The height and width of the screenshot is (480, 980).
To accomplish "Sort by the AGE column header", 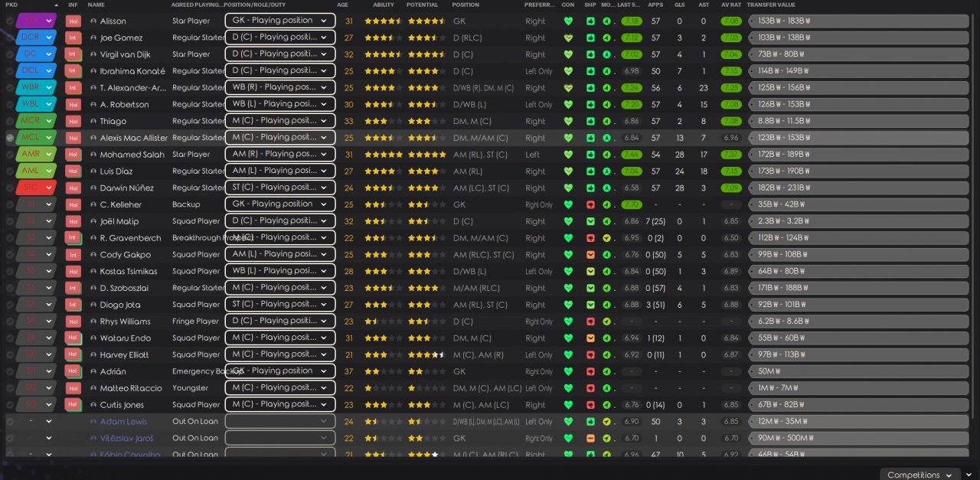I will (343, 5).
